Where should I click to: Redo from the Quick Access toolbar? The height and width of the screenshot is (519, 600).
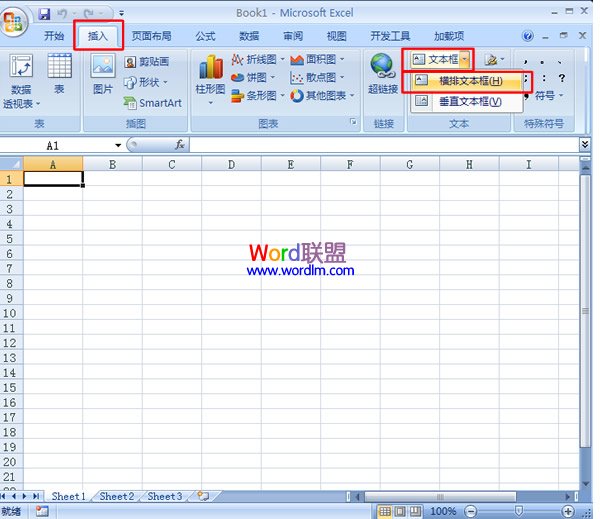tap(89, 15)
